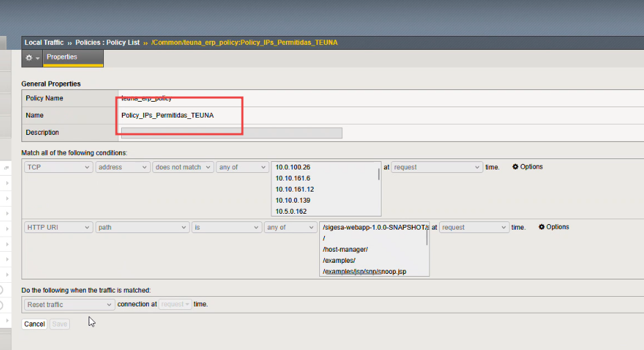
Task: Open the address selector dropdown
Action: [123, 167]
